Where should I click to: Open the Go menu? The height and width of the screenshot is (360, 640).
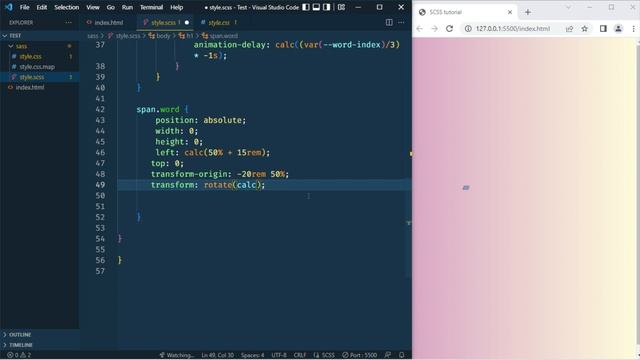click(x=111, y=7)
